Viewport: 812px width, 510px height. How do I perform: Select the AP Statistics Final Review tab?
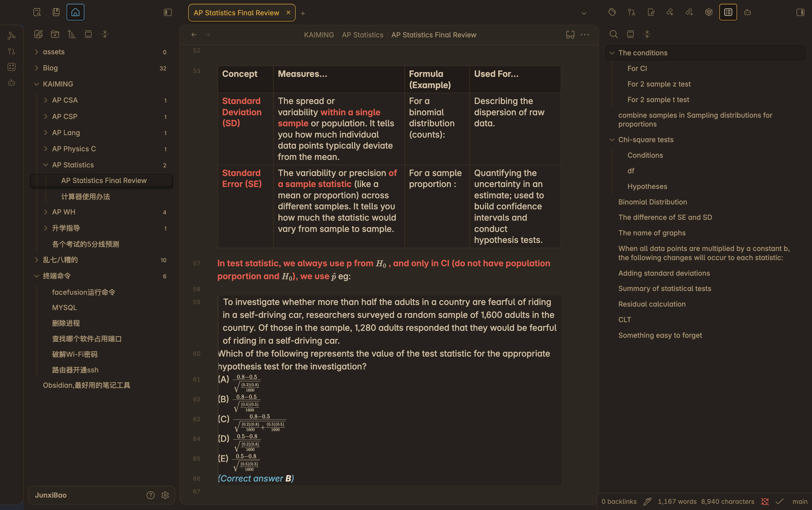[236, 13]
